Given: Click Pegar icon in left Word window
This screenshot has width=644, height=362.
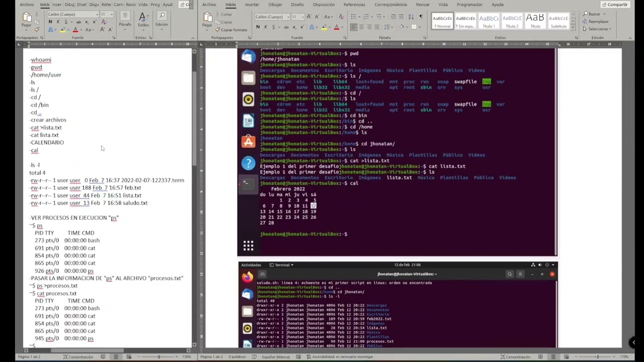Looking at the screenshot, I should [x=27, y=17].
